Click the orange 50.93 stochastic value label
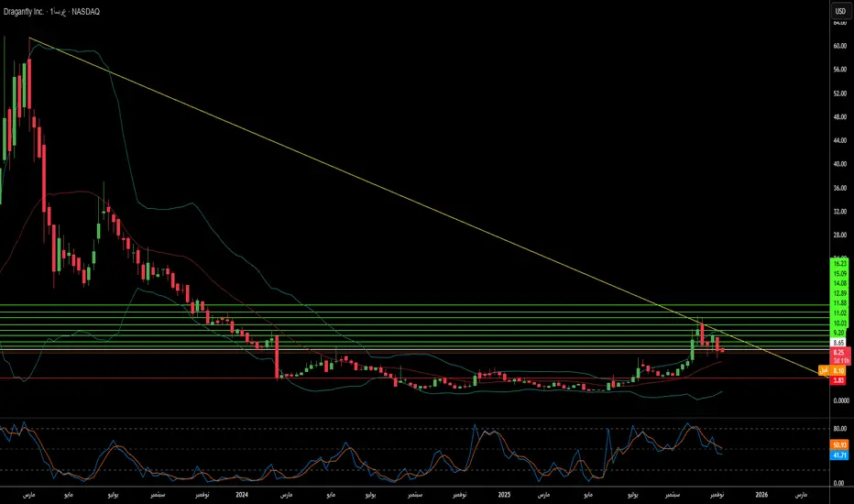This screenshot has width=854, height=504. click(x=838, y=444)
